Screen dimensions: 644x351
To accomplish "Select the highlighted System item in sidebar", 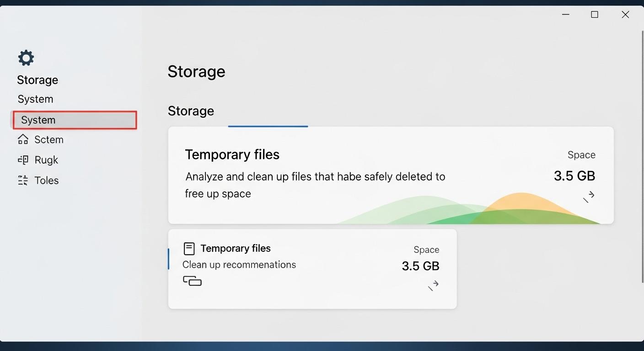I will pos(75,120).
